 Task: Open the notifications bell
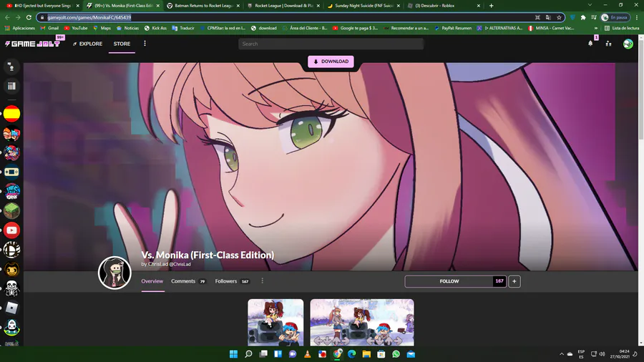click(x=590, y=44)
